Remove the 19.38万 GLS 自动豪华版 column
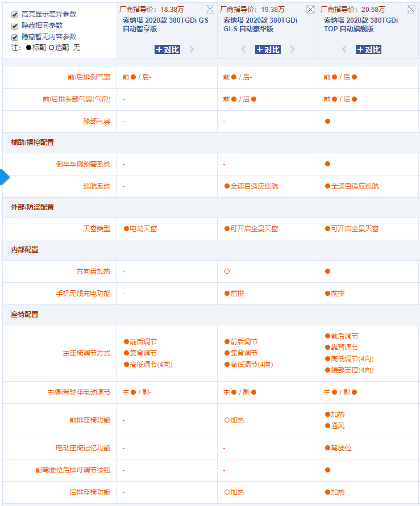The height and width of the screenshot is (506, 420). 310,9
